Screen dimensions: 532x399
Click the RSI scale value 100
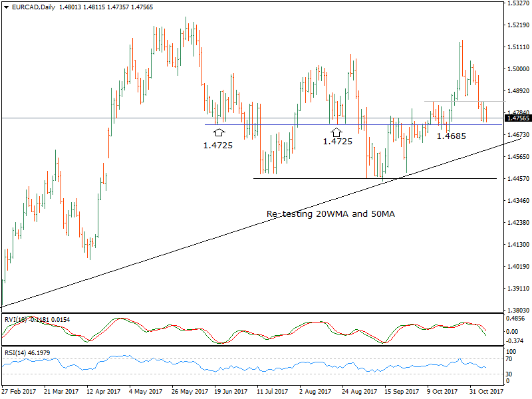tap(511, 352)
